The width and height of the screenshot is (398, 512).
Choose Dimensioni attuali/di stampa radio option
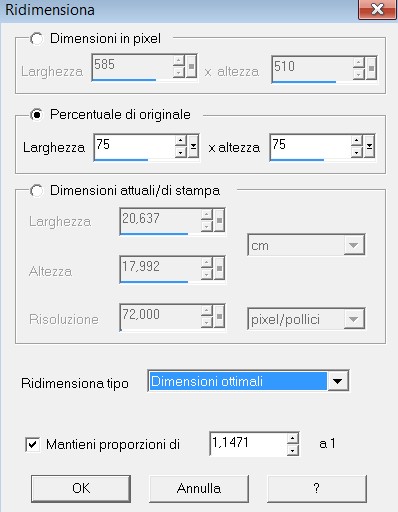click(36, 191)
